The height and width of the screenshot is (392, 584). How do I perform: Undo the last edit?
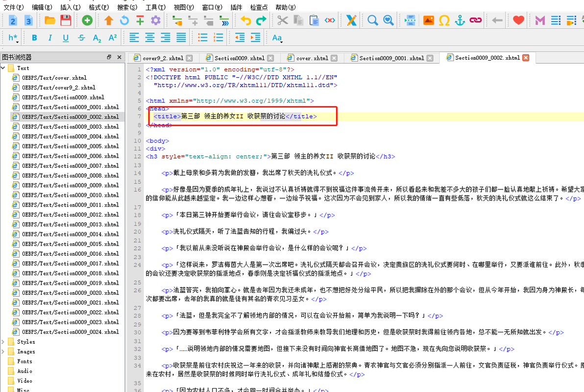[246, 21]
